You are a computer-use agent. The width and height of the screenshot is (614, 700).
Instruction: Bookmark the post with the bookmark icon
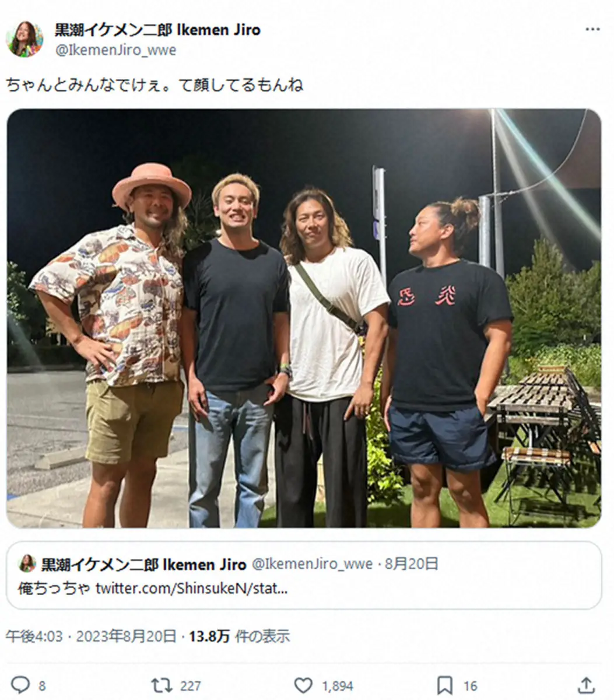click(x=445, y=685)
